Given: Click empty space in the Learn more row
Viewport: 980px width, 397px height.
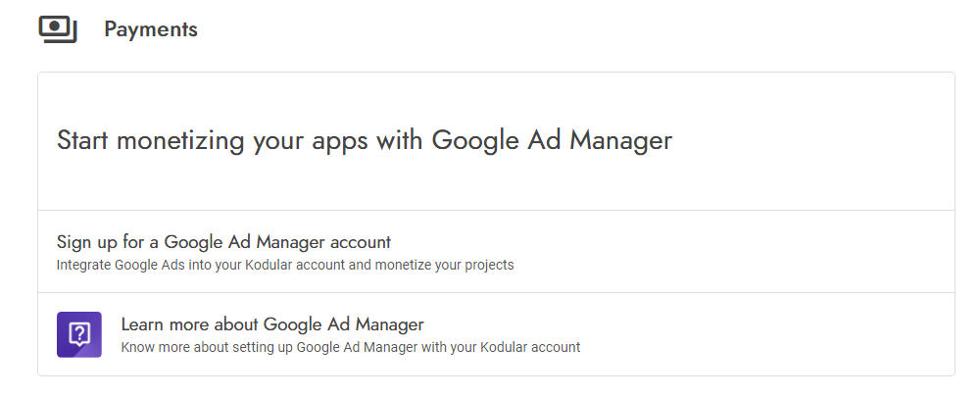Looking at the screenshot, I should click(x=750, y=334).
